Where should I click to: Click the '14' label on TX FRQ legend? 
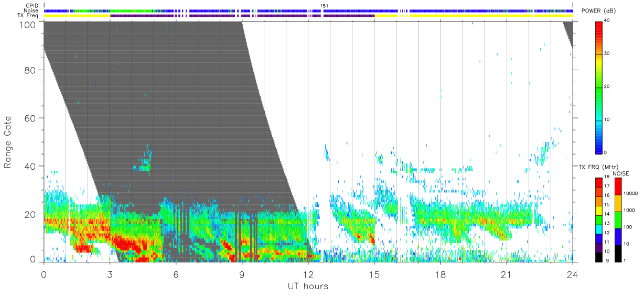tap(607, 214)
